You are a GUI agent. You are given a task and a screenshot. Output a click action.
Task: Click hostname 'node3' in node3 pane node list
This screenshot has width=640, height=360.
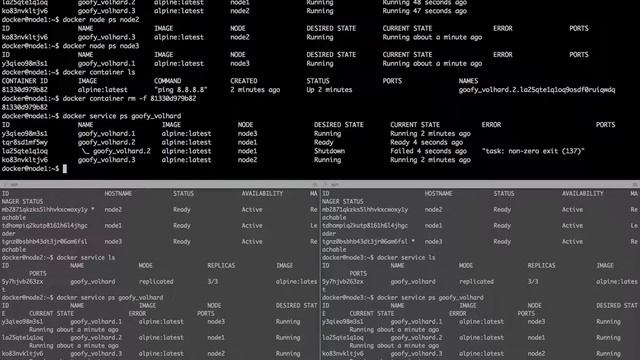433,242
